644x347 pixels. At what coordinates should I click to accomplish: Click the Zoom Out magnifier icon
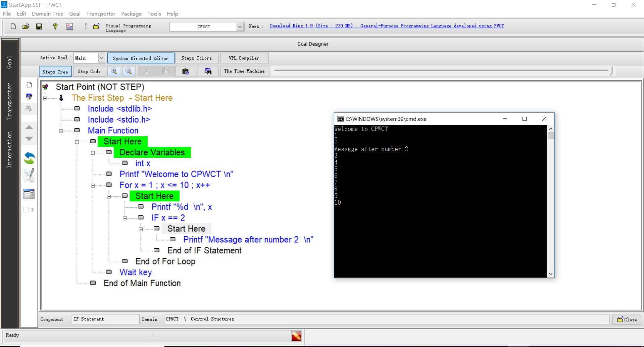(x=129, y=71)
